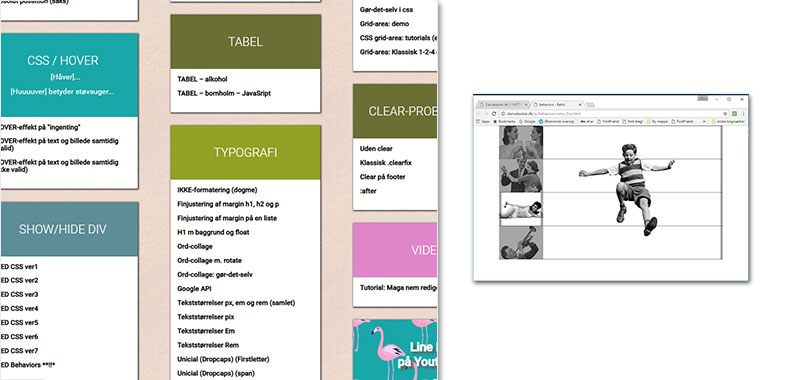The height and width of the screenshot is (380, 800).
Task: Open 'CSS grid-area: tutorials' link
Action: click(x=398, y=38)
